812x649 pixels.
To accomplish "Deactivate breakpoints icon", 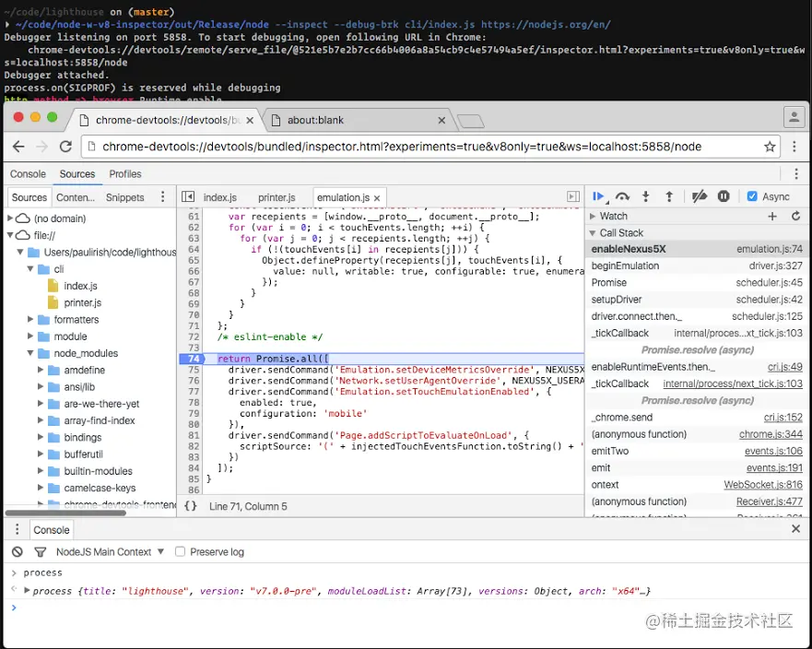I will 700,196.
